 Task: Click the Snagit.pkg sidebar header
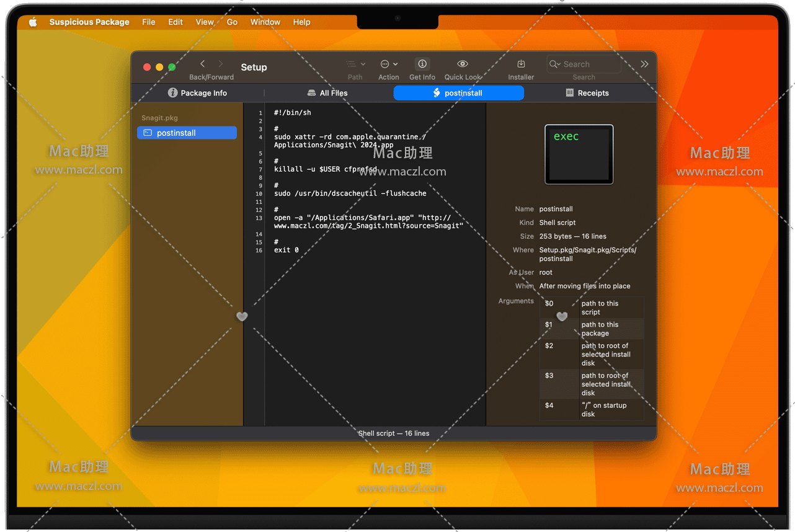click(159, 118)
